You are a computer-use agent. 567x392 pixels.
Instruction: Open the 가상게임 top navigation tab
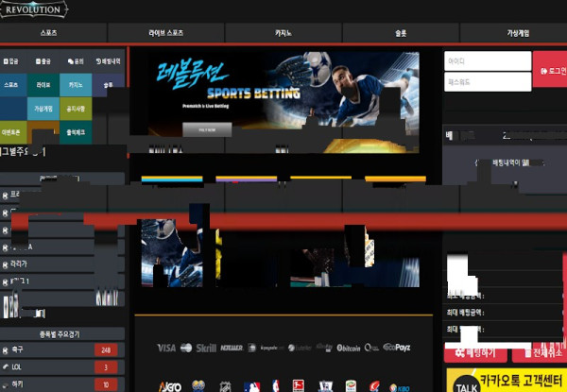(x=516, y=33)
